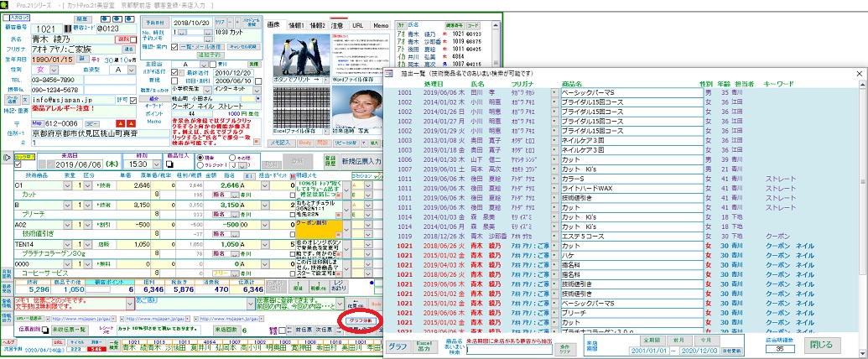This screenshot has height=359, width=868.
Task: Click the 新規伝票入力 button
Action: pos(361,161)
